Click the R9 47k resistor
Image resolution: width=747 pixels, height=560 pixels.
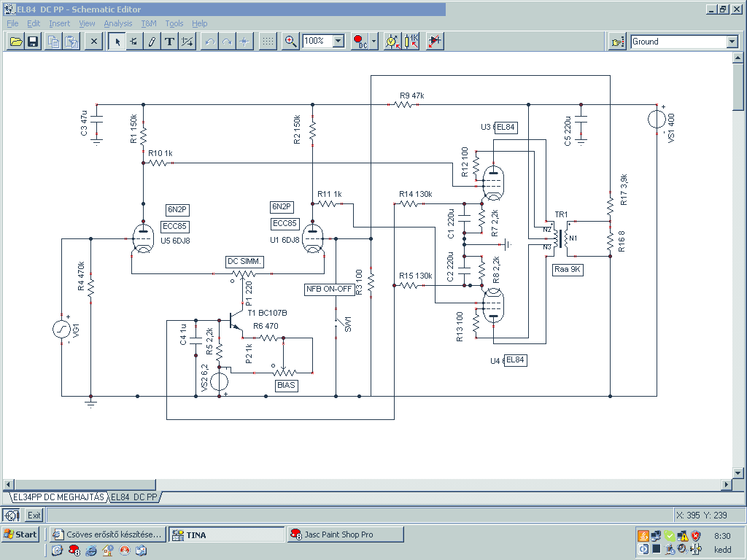(x=403, y=104)
